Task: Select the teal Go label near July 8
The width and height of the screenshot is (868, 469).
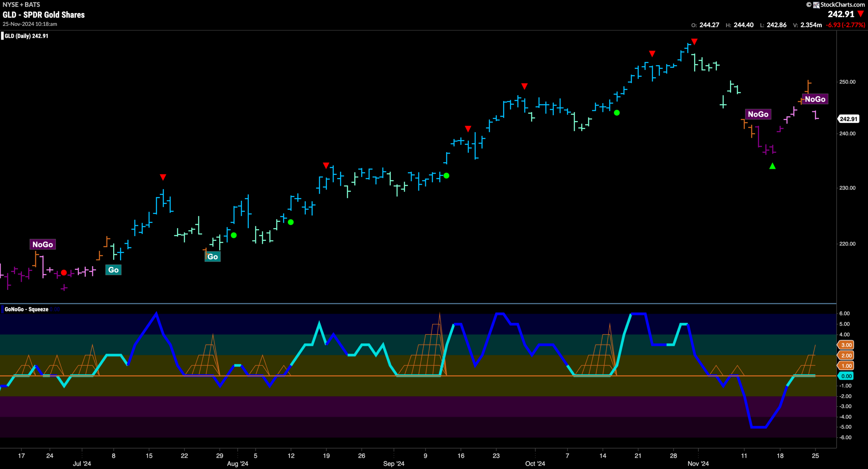Action: [x=113, y=270]
